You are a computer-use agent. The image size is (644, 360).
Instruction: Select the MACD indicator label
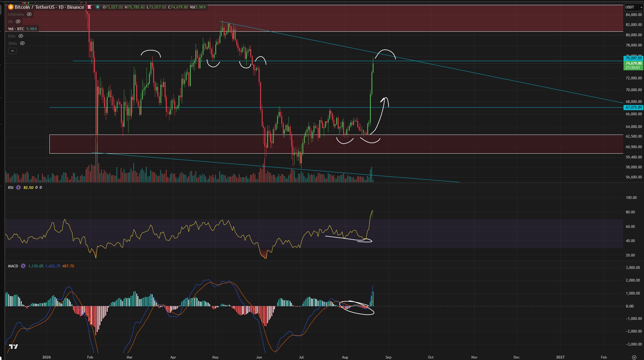point(13,266)
